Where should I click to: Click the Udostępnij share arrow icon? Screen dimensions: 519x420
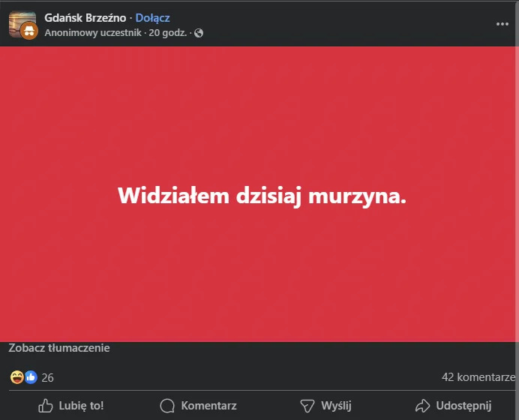point(423,406)
